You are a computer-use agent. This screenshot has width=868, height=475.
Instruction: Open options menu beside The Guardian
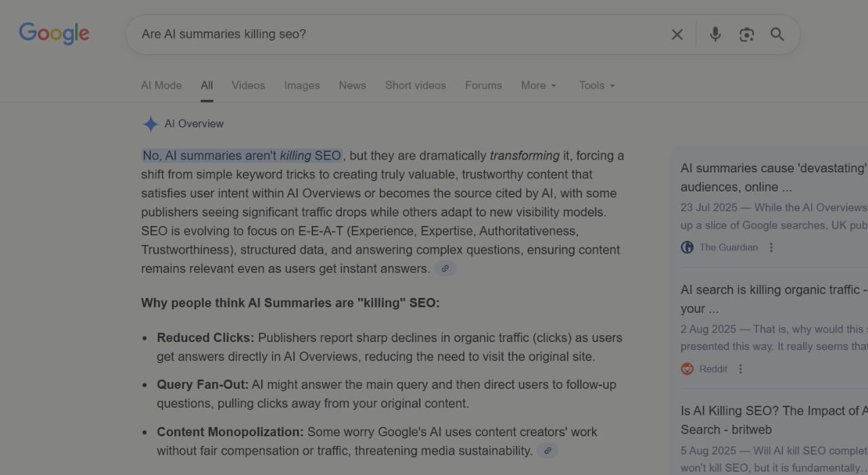tap(771, 248)
